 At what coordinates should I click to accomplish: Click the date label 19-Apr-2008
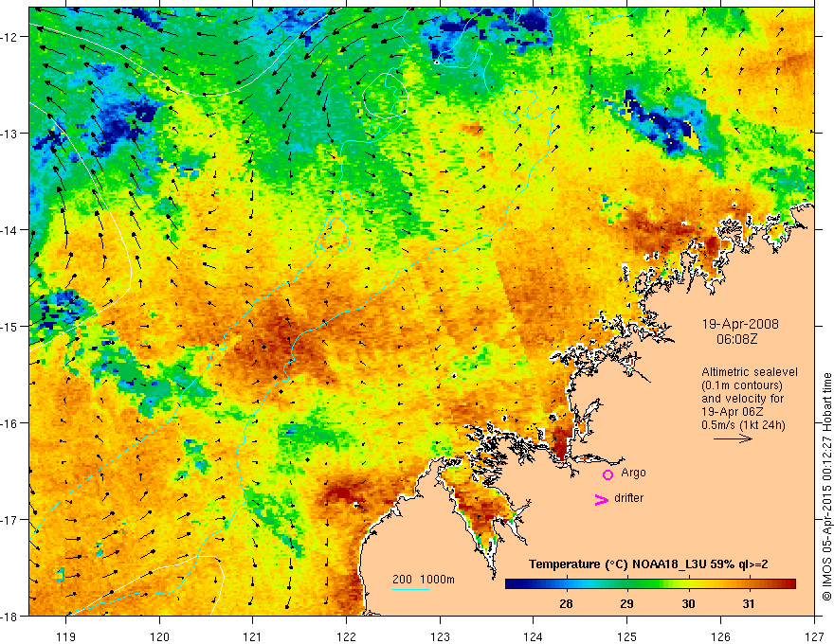tap(740, 324)
